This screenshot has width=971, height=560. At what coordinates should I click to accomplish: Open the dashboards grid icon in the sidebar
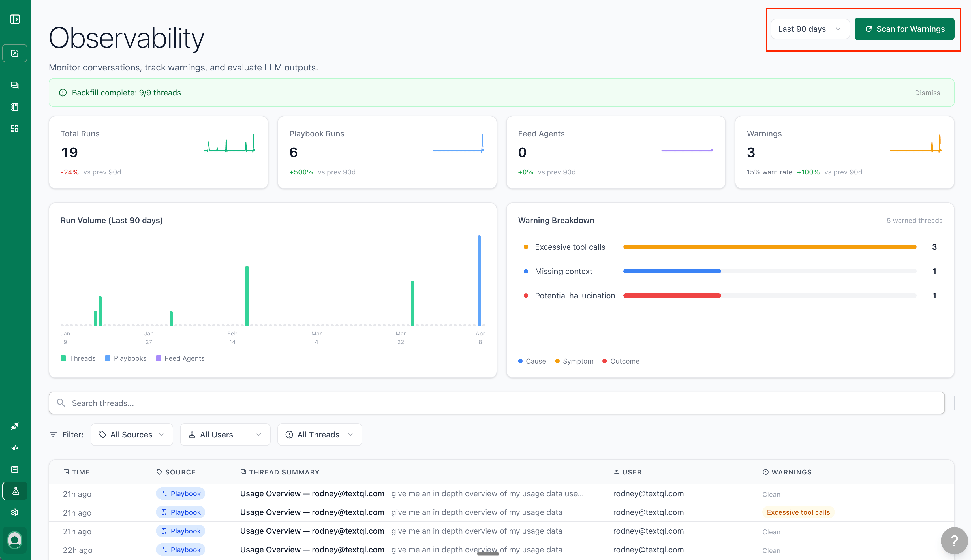(15, 129)
